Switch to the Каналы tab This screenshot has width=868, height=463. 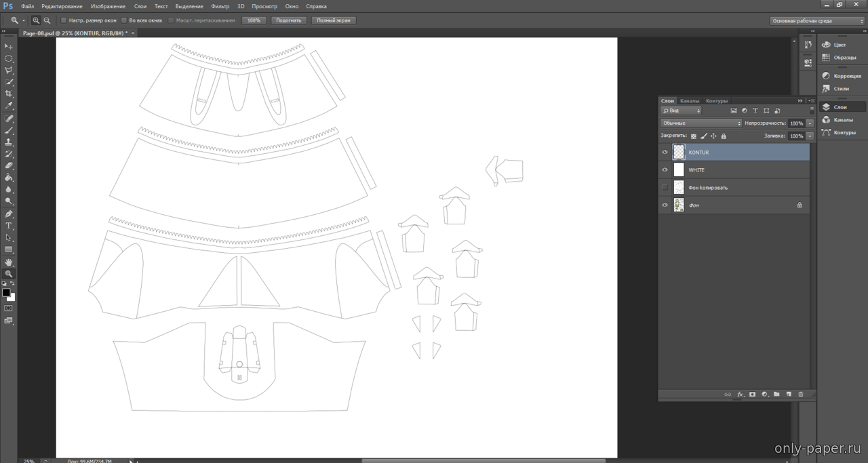[x=690, y=101]
